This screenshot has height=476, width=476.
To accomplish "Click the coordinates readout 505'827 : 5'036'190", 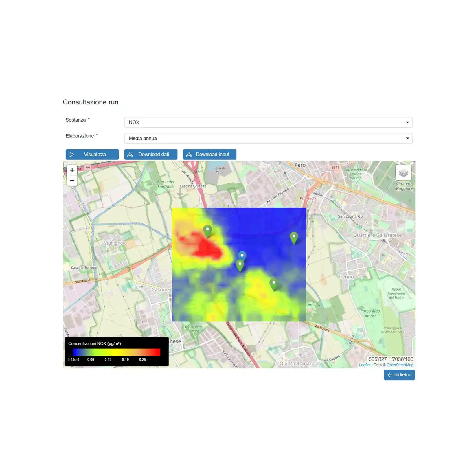I will pos(391,359).
